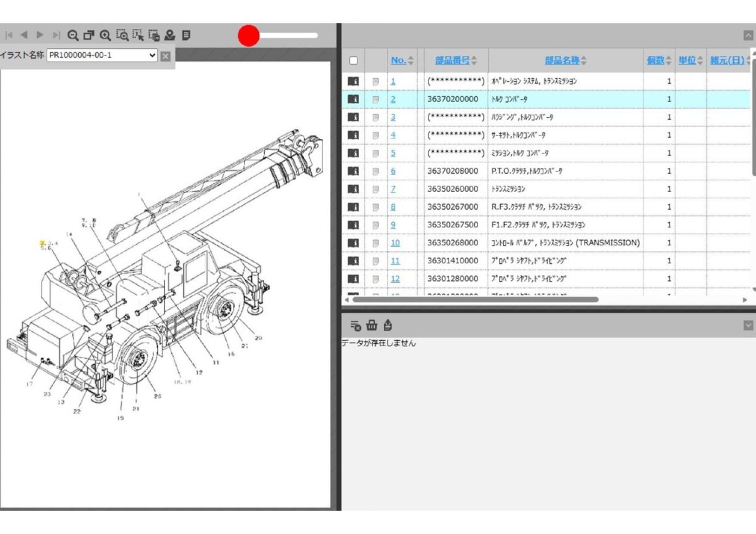Go to the next illustration
This screenshot has width=756, height=534.
point(40,35)
